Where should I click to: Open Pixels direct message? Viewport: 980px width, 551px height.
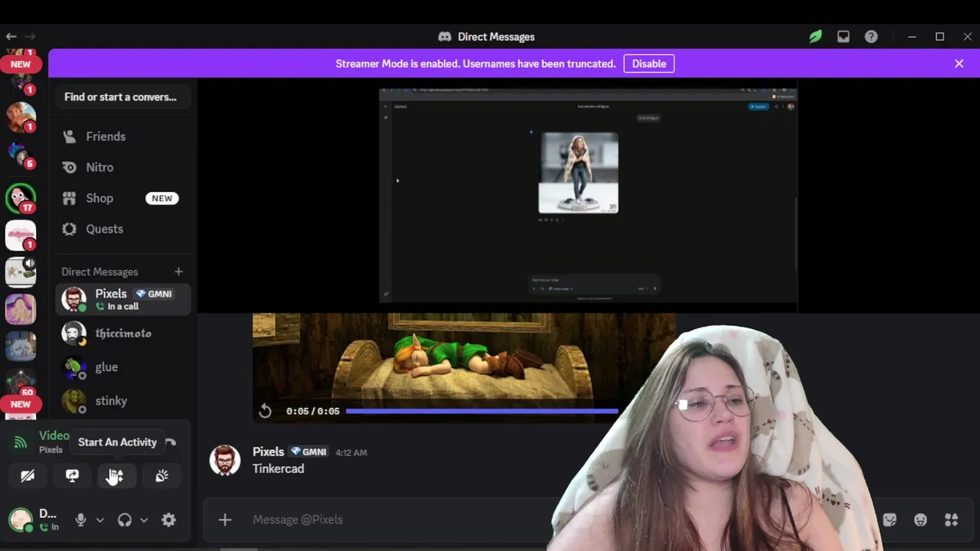pyautogui.click(x=122, y=299)
